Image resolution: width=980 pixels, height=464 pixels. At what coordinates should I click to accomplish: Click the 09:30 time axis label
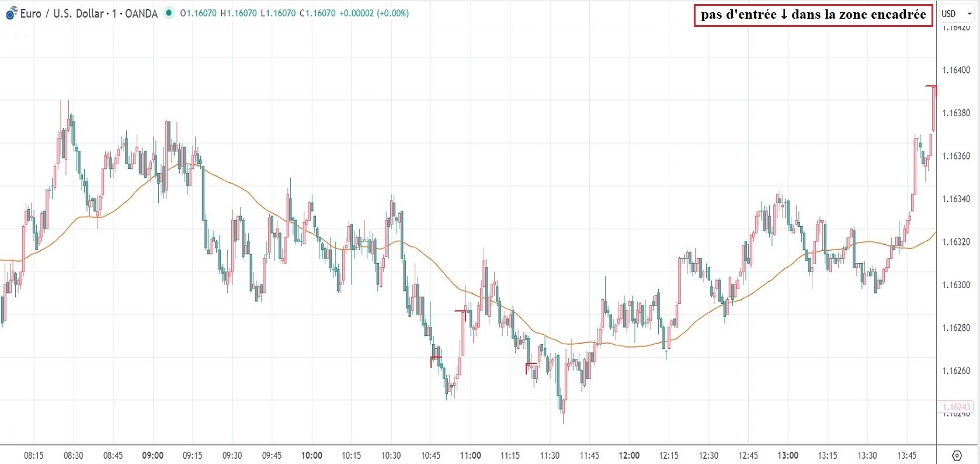[x=232, y=456]
